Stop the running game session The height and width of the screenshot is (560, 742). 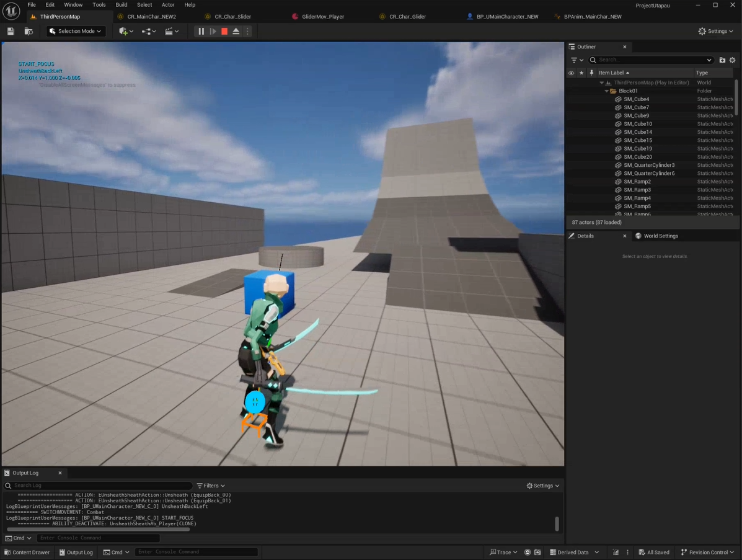point(224,31)
